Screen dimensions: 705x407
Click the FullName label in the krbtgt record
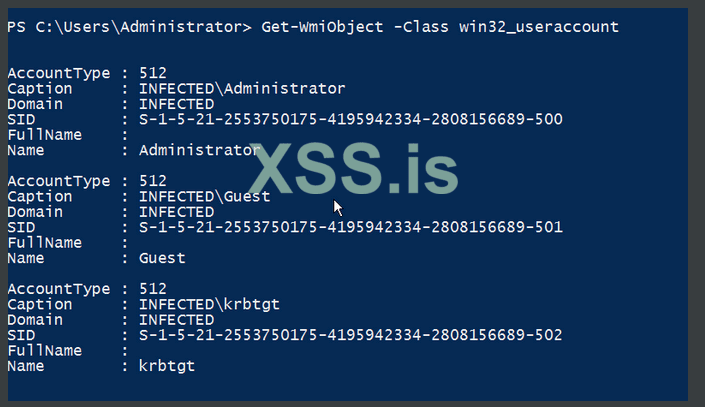click(x=44, y=350)
